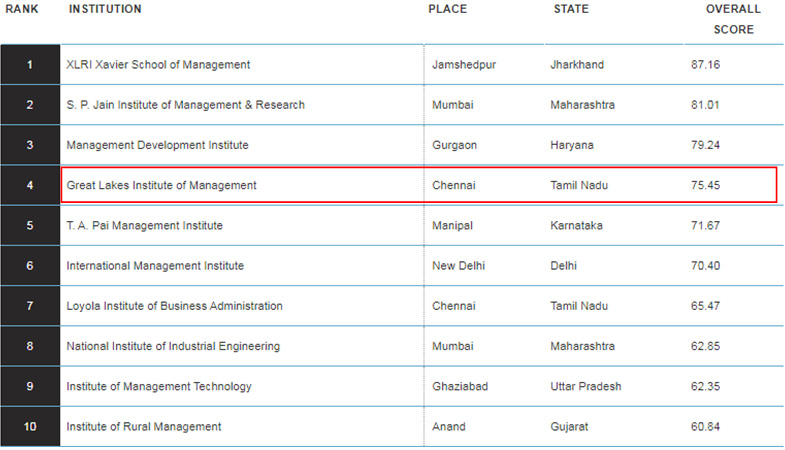This screenshot has width=785, height=450.
Task: Click the New Delhi place cell
Action: tap(459, 266)
